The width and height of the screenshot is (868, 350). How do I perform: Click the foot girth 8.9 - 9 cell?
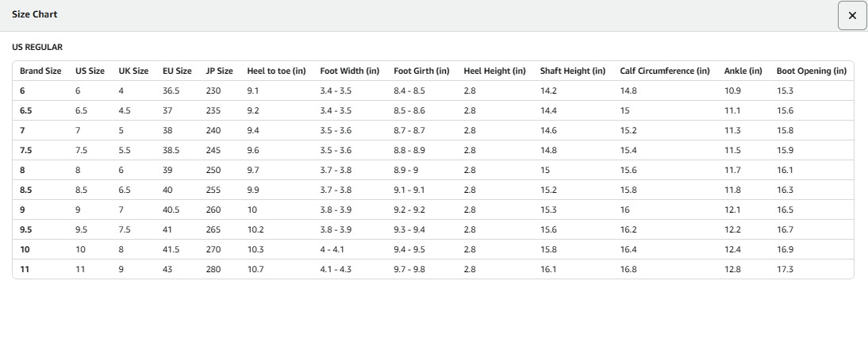pyautogui.click(x=405, y=170)
